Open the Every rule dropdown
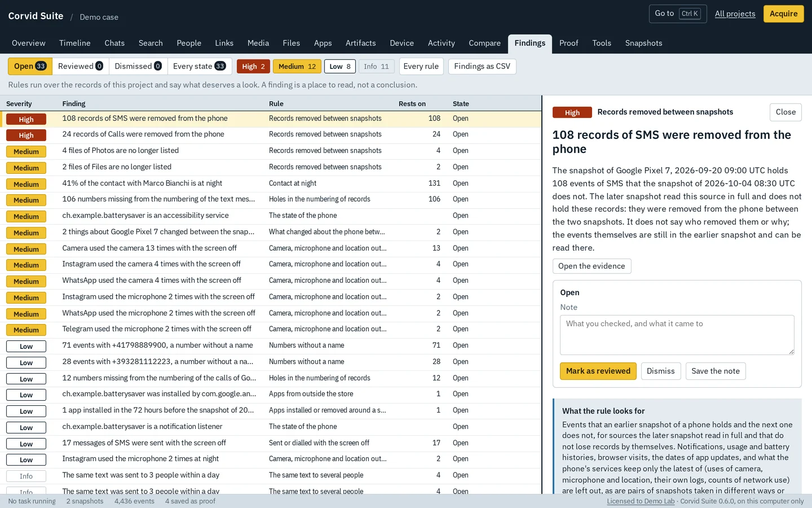Screen dimensions: 812x508 [421, 66]
